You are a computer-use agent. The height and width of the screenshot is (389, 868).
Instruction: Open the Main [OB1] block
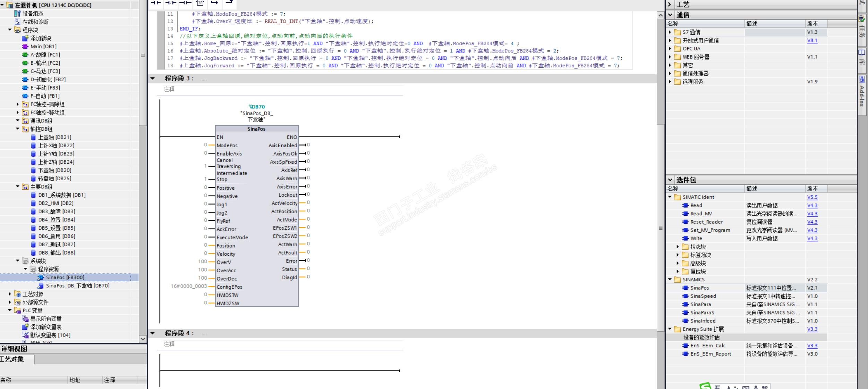point(43,47)
